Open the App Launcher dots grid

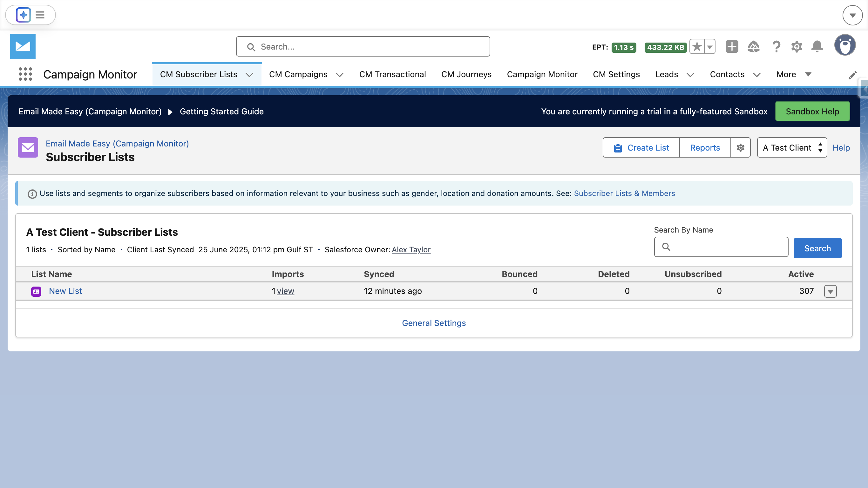click(25, 74)
